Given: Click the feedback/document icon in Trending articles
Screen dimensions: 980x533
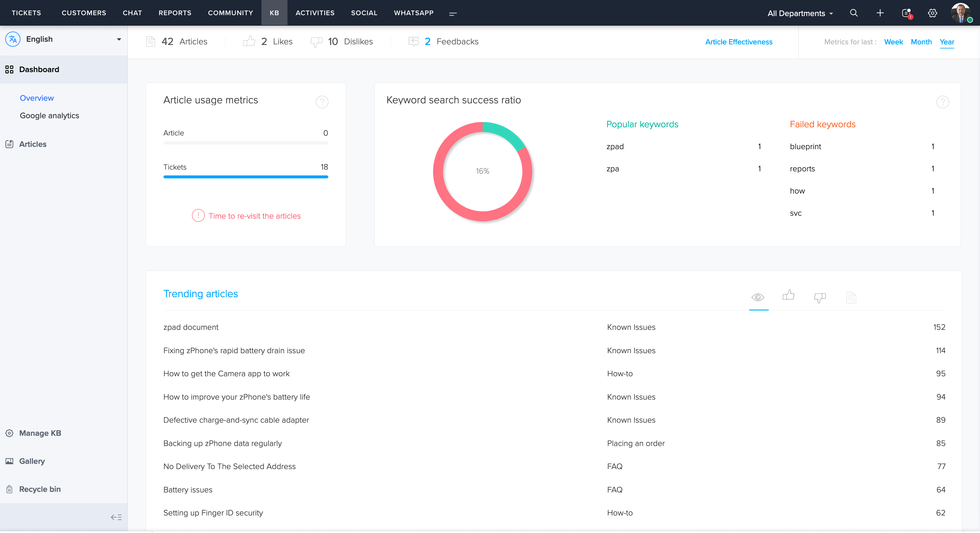Looking at the screenshot, I should click(850, 296).
